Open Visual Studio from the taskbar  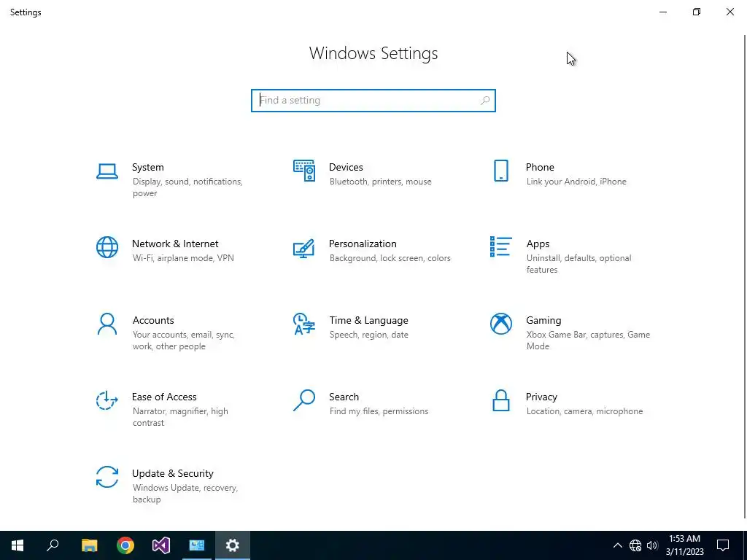click(x=161, y=545)
